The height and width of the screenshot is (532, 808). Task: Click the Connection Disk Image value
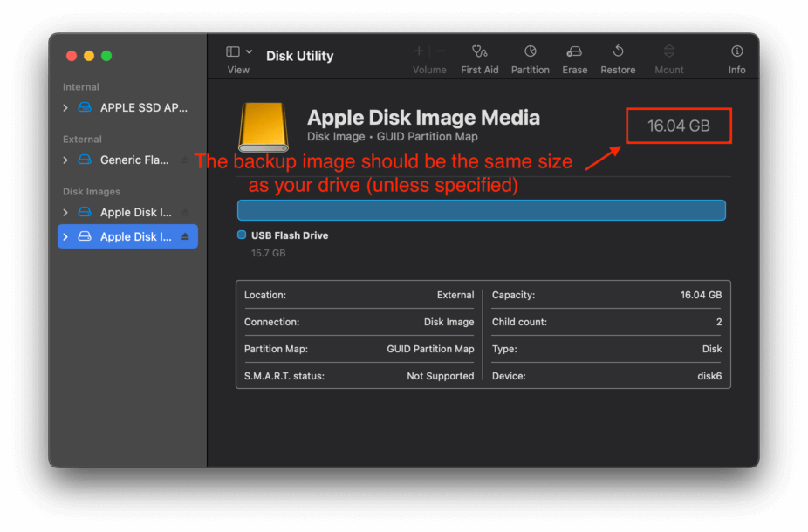click(449, 322)
